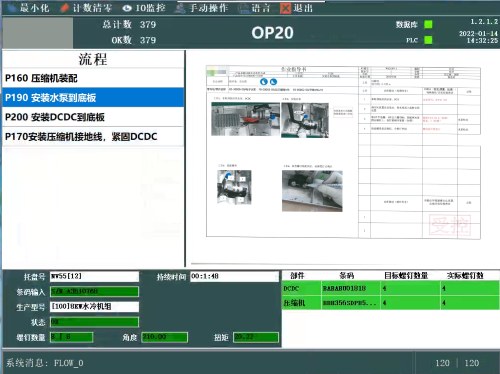Screen dimensions: 500x374
Task: Click the bottom-right gloved hand photo
Action: (x=312, y=191)
